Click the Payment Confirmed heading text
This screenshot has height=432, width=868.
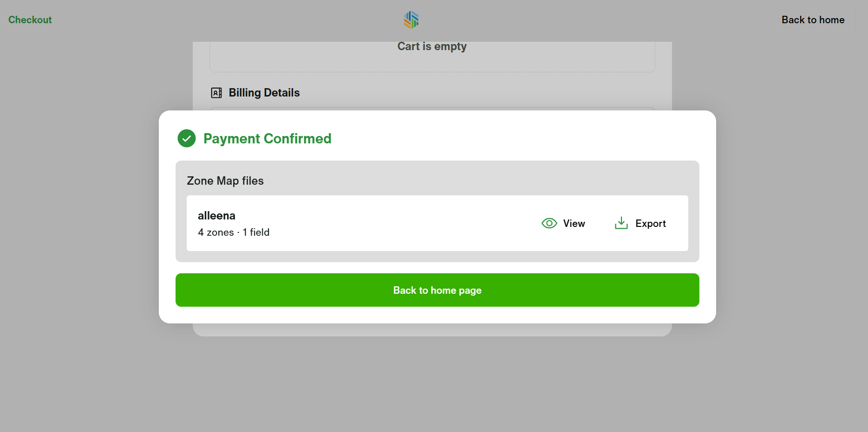pos(267,139)
